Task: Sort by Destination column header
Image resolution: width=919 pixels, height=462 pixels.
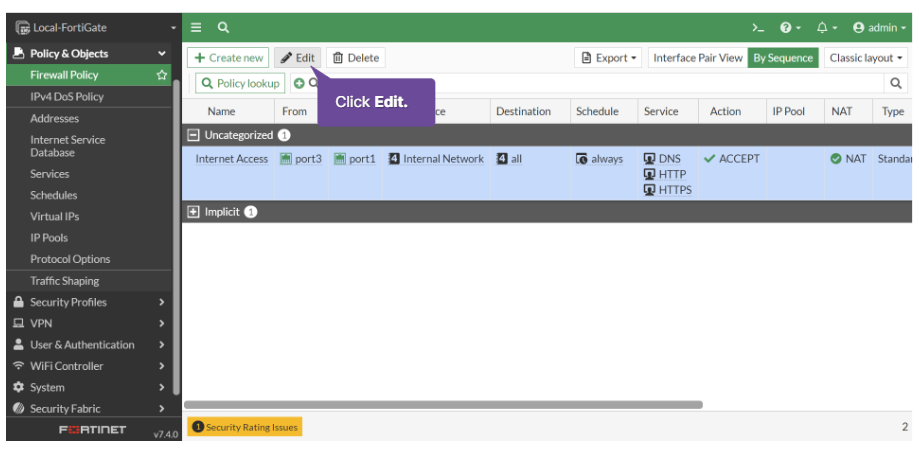Action: [523, 111]
